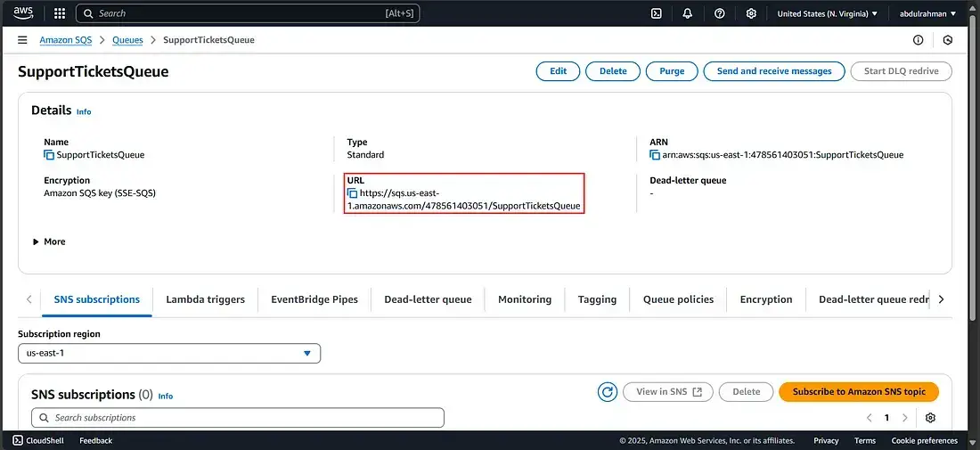Click the ARN text value
The width and height of the screenshot is (980, 450).
click(783, 155)
